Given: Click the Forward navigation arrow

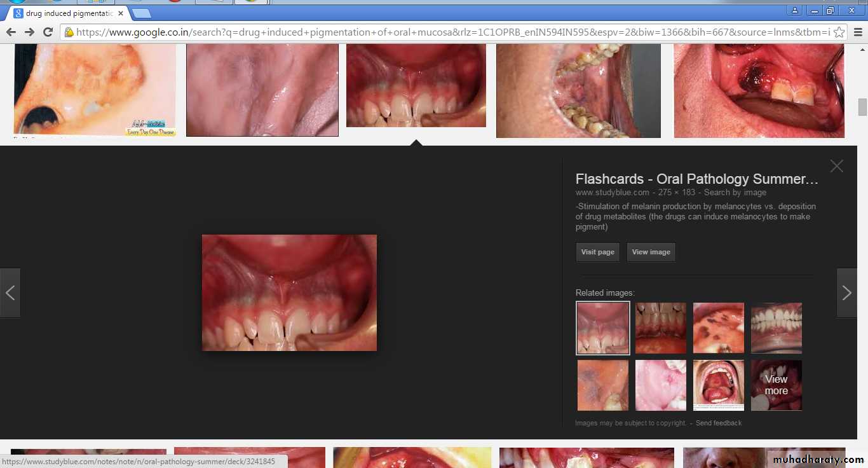Looking at the screenshot, I should coord(29,32).
